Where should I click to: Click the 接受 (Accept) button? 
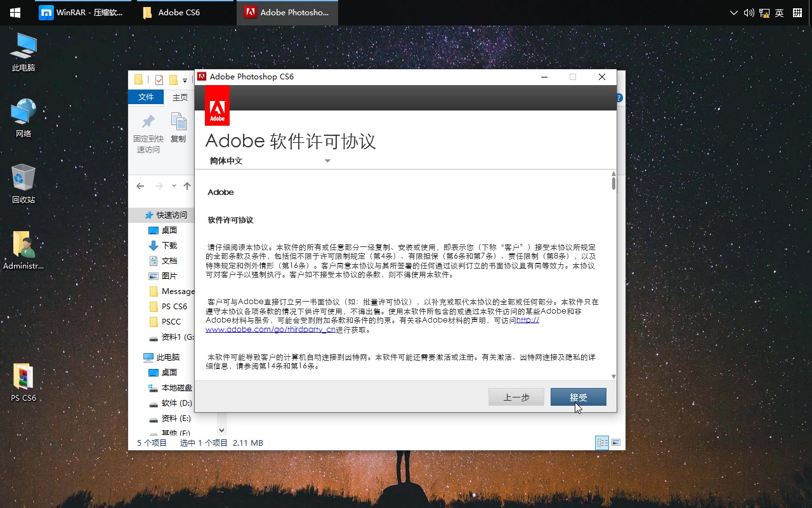click(578, 397)
